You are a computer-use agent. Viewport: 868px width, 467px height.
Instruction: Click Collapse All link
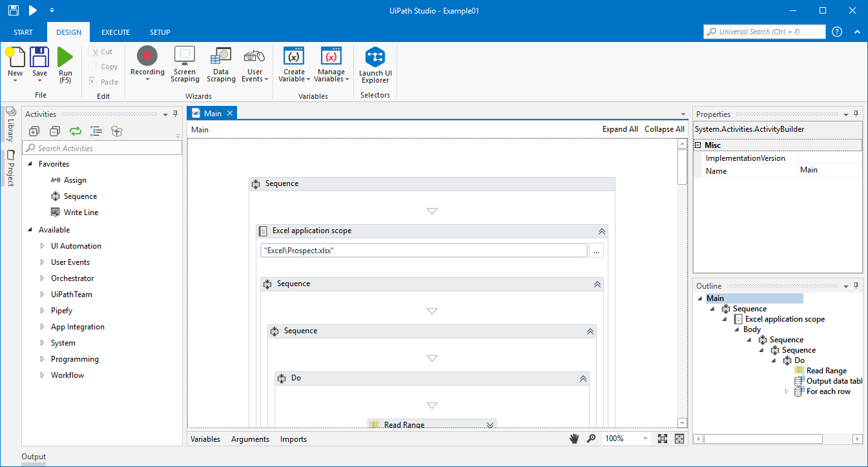click(665, 129)
